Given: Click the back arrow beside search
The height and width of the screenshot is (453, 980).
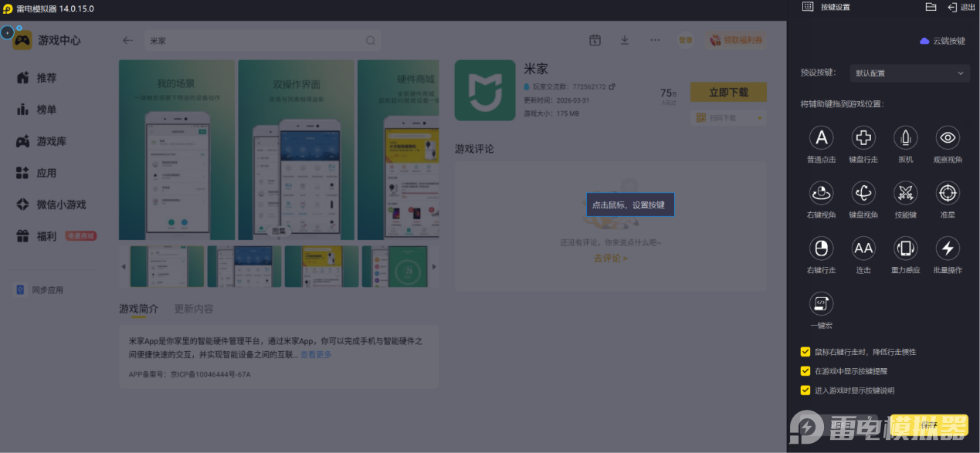Looking at the screenshot, I should 128,40.
